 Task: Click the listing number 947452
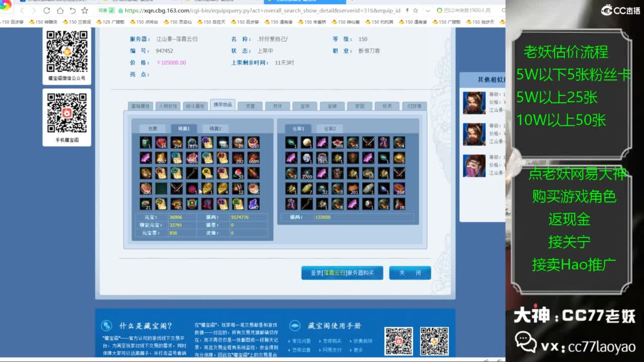165,51
